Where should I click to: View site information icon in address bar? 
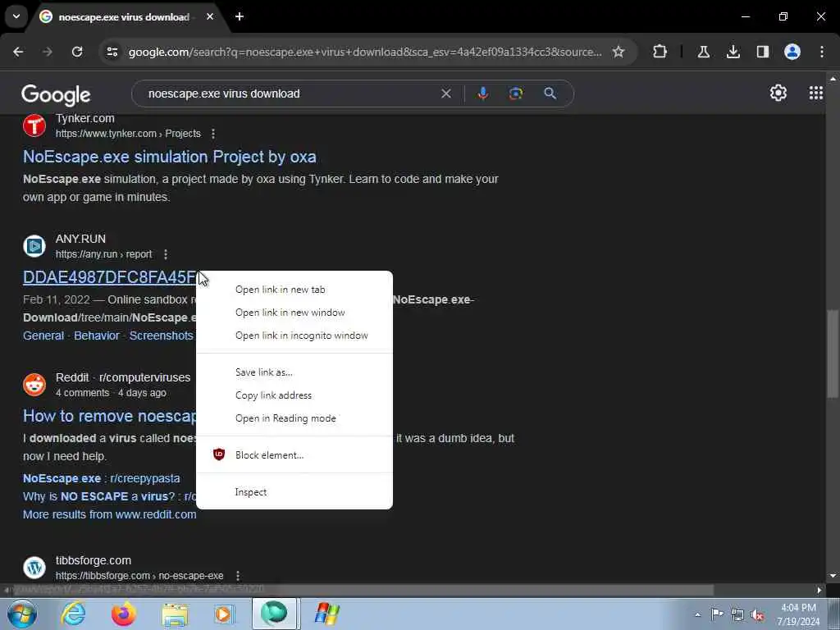point(112,52)
